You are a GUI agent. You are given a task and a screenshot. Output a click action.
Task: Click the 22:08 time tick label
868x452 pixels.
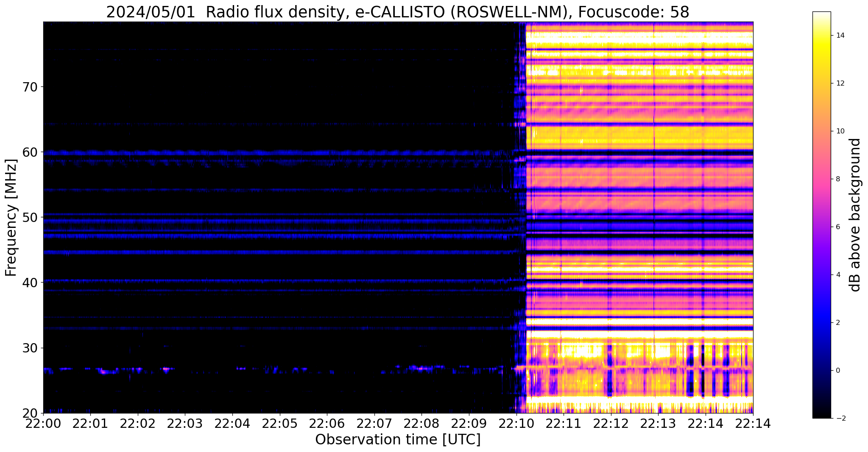[421, 423]
